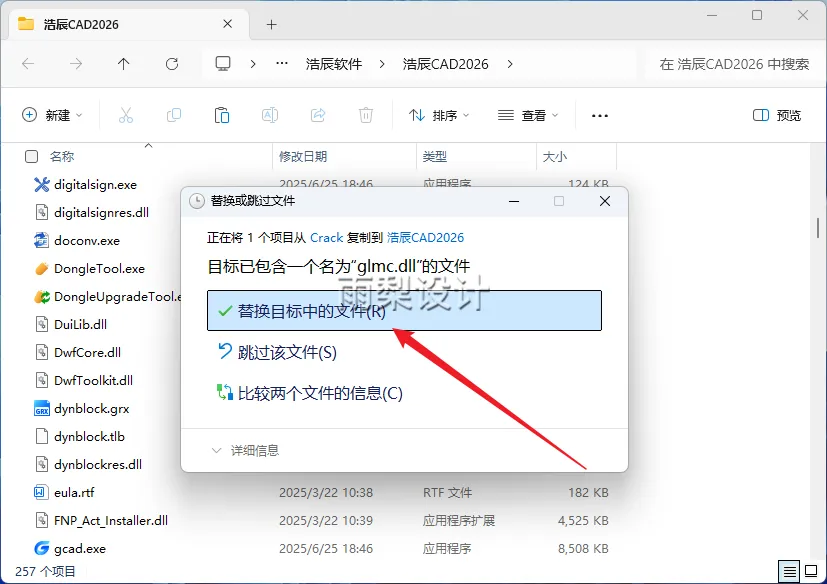The width and height of the screenshot is (827, 584).
Task: Click the Share icon in toolbar
Action: click(x=318, y=115)
